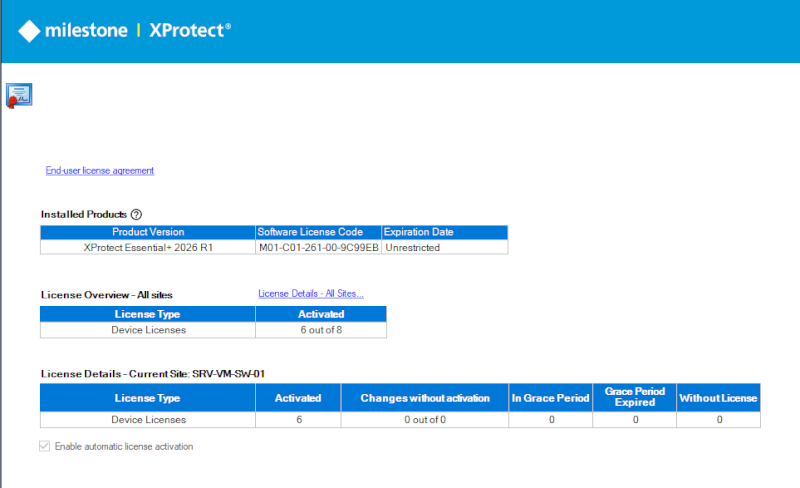The height and width of the screenshot is (488, 800).
Task: Click the Without License header
Action: click(x=718, y=398)
